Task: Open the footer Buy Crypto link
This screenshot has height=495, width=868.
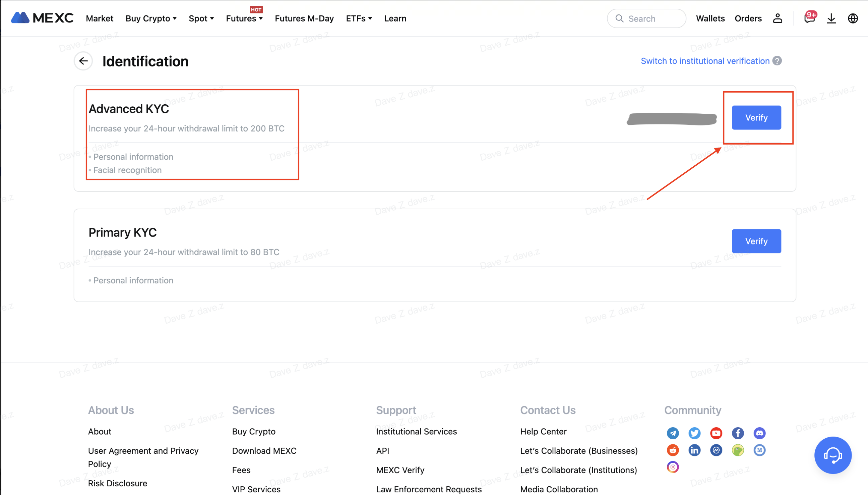Action: pyautogui.click(x=254, y=431)
